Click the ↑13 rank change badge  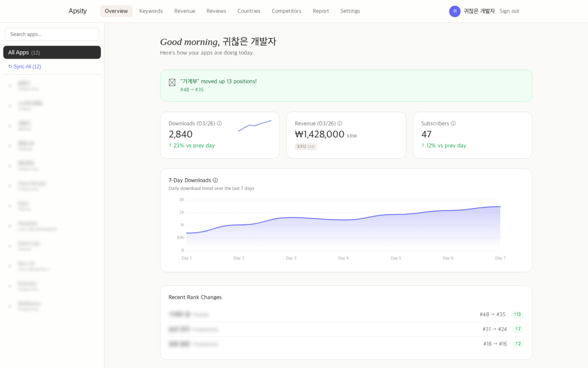(517, 315)
